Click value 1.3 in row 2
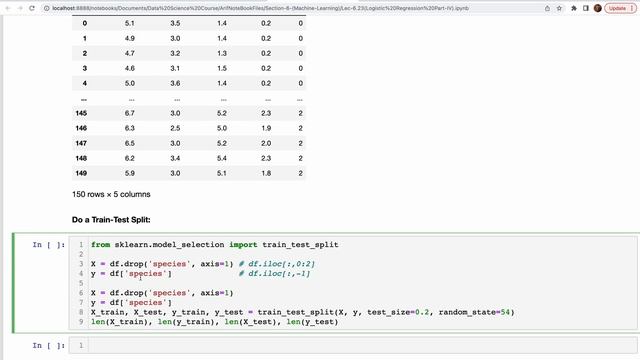The height and width of the screenshot is (360, 640). click(222, 53)
